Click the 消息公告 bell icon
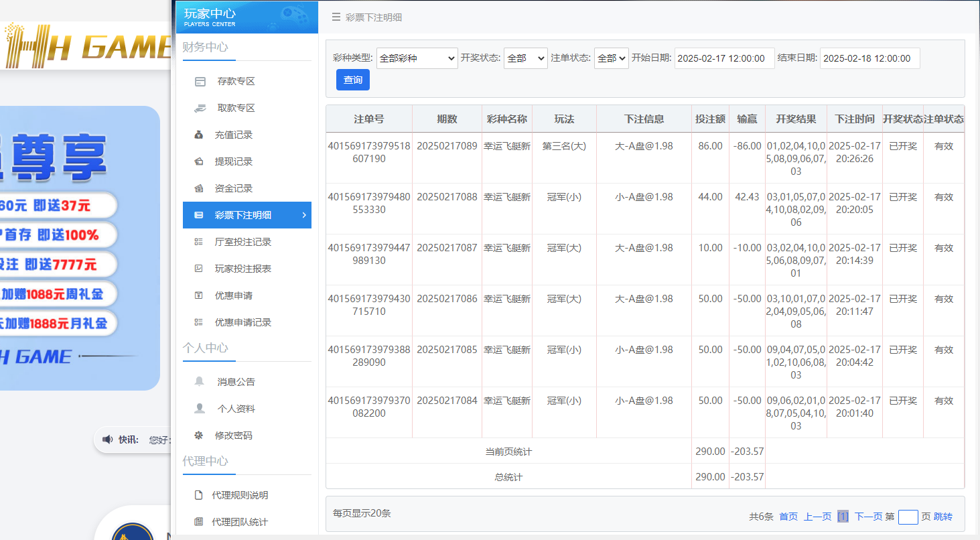This screenshot has height=540, width=980. tap(199, 382)
